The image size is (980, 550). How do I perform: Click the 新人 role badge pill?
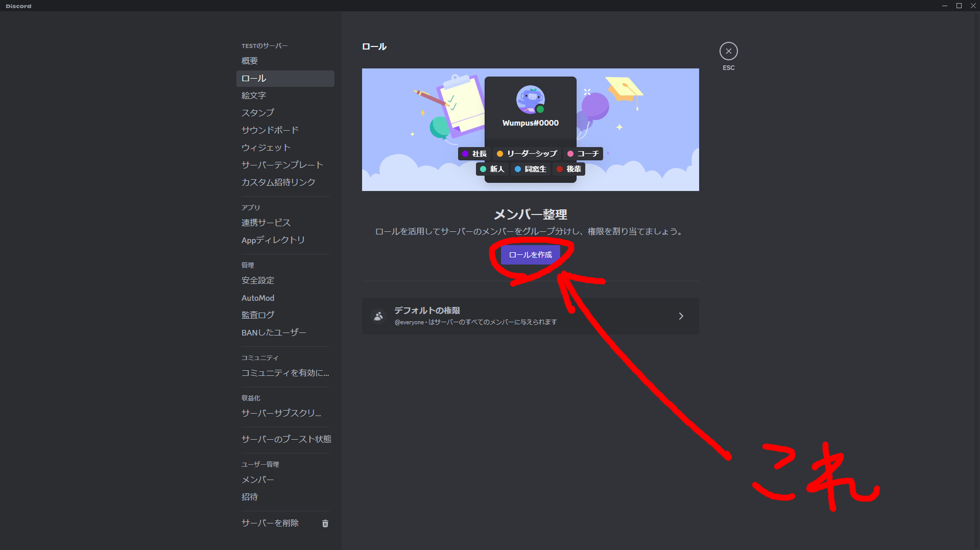tap(493, 169)
